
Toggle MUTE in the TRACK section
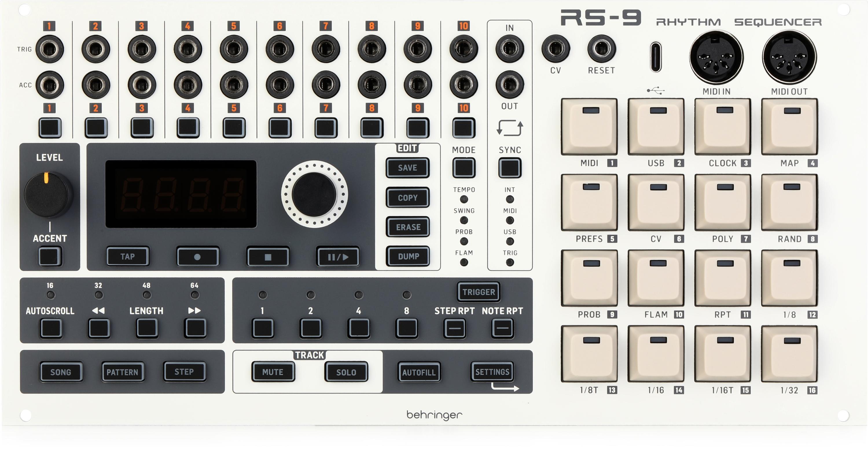pos(274,372)
